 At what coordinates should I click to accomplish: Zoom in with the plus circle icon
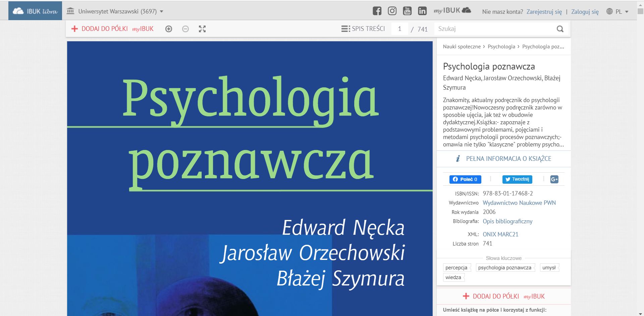169,29
